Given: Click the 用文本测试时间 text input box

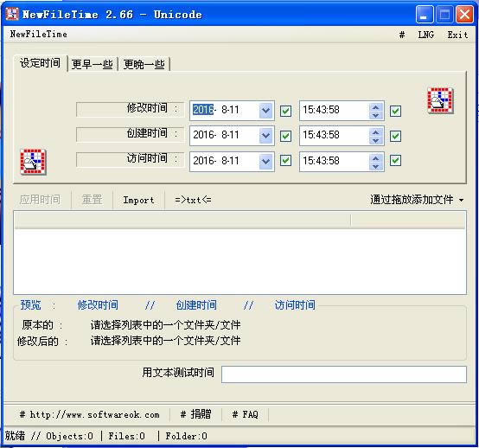Looking at the screenshot, I should [344, 374].
